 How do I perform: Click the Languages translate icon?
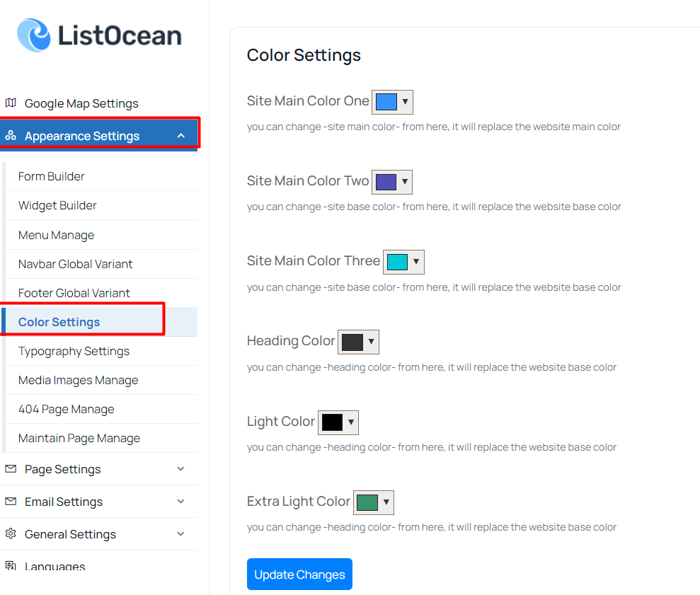11,565
